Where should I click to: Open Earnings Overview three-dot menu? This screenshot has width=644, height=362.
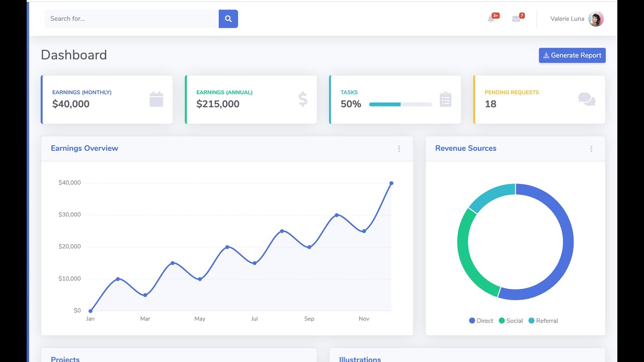(x=399, y=149)
